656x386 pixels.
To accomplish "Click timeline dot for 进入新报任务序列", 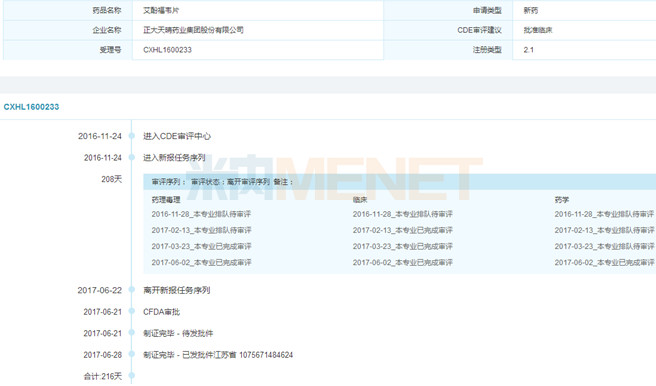I will pos(132,158).
